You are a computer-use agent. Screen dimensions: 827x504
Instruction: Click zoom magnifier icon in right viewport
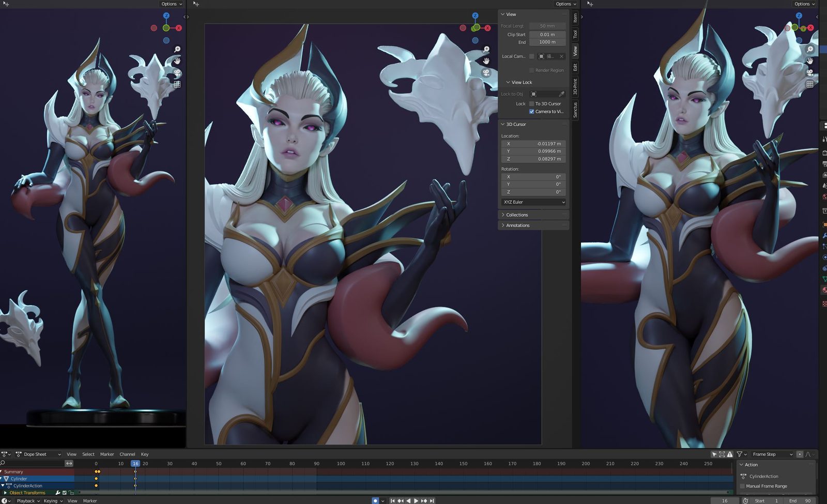[x=810, y=50]
